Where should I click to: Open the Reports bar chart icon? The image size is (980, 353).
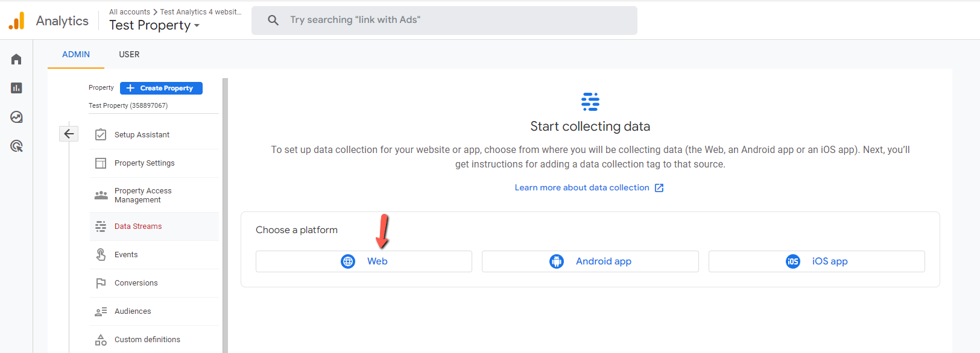click(x=16, y=88)
